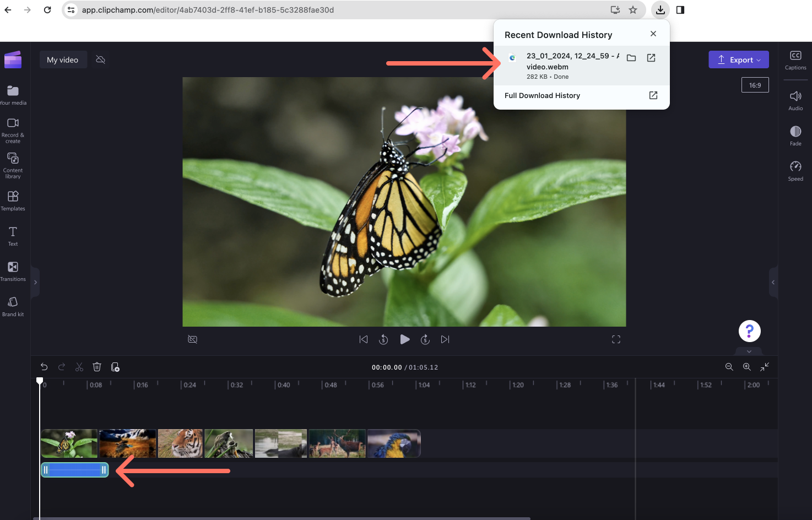
Task: Open the Transitions panel
Action: [13, 271]
